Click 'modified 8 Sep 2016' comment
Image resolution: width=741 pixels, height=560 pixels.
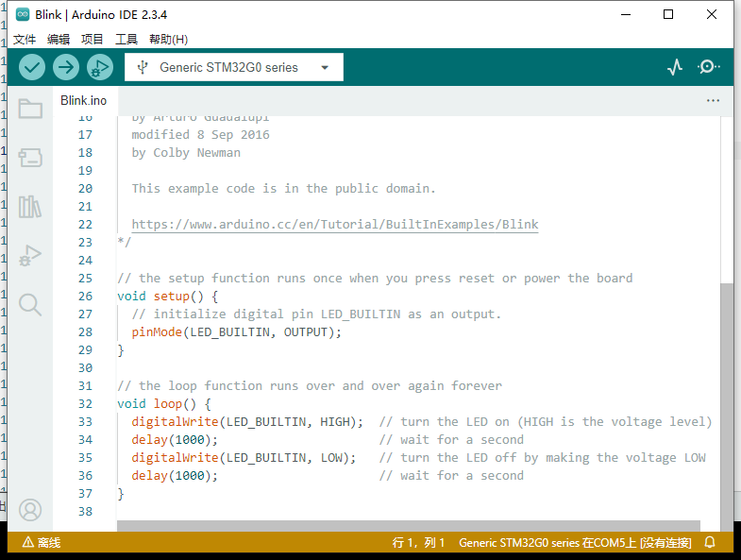pyautogui.click(x=200, y=135)
